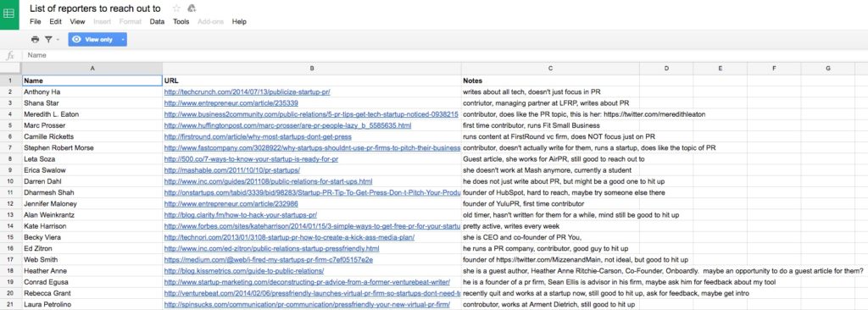The width and height of the screenshot is (868, 310).
Task: Open the entrepreneur.com article 235339 link
Action: tap(231, 103)
